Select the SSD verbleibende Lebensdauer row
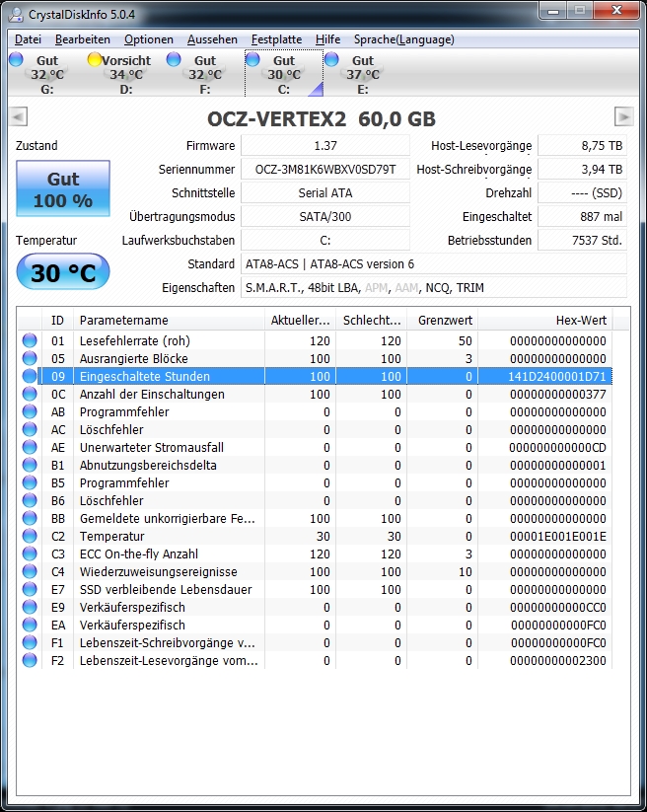The width and height of the screenshot is (647, 812). click(x=316, y=589)
